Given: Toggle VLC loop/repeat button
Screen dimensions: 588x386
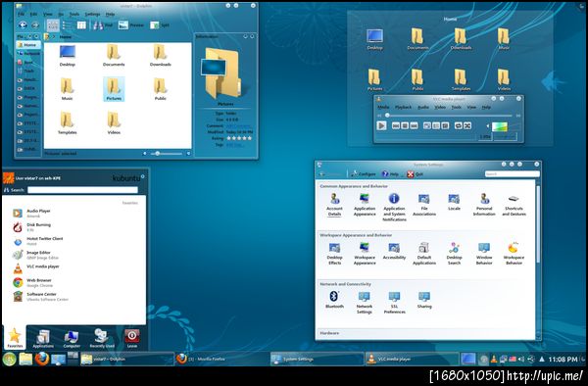Looking at the screenshot, I should pyautogui.click(x=459, y=126).
